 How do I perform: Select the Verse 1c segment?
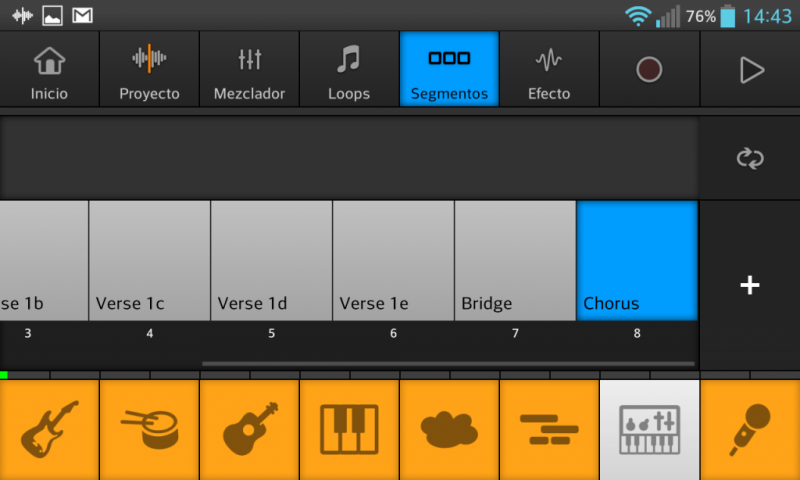click(x=150, y=260)
